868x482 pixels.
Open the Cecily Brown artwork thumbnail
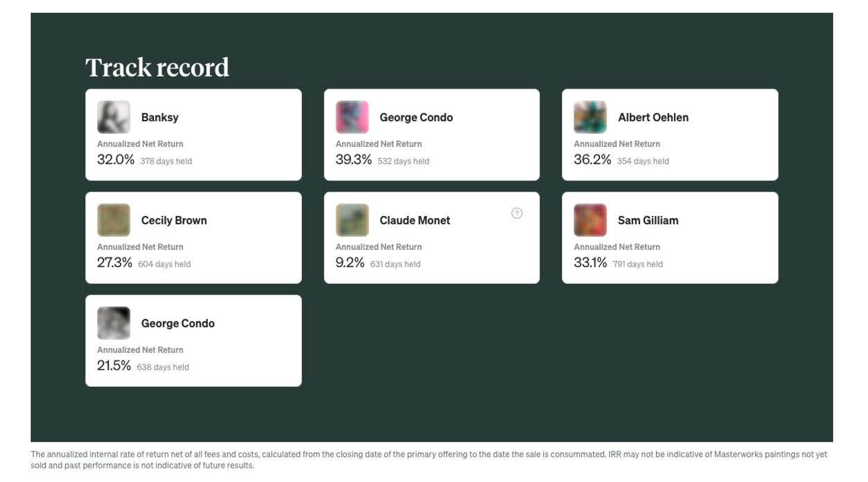coord(113,220)
